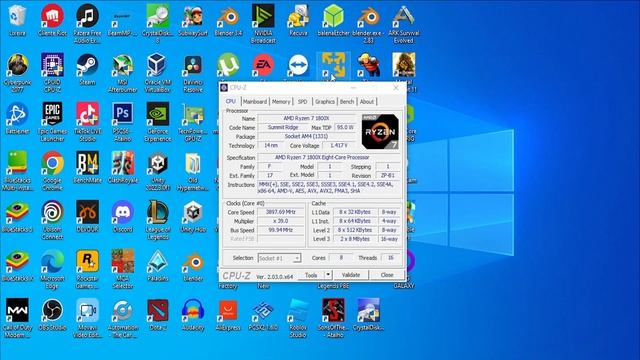Open Recuva from the desktop
Image resolution: width=640 pixels, height=360 pixels.
pyautogui.click(x=298, y=20)
